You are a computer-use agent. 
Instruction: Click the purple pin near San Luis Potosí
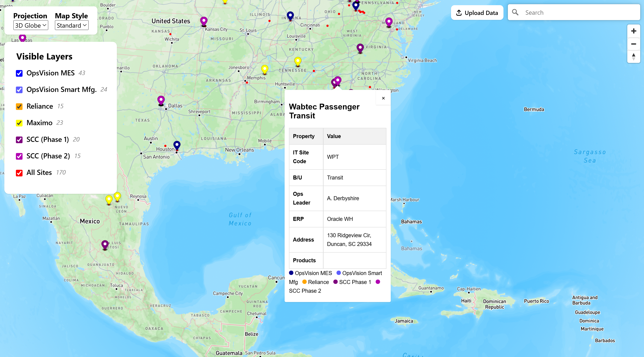105,245
